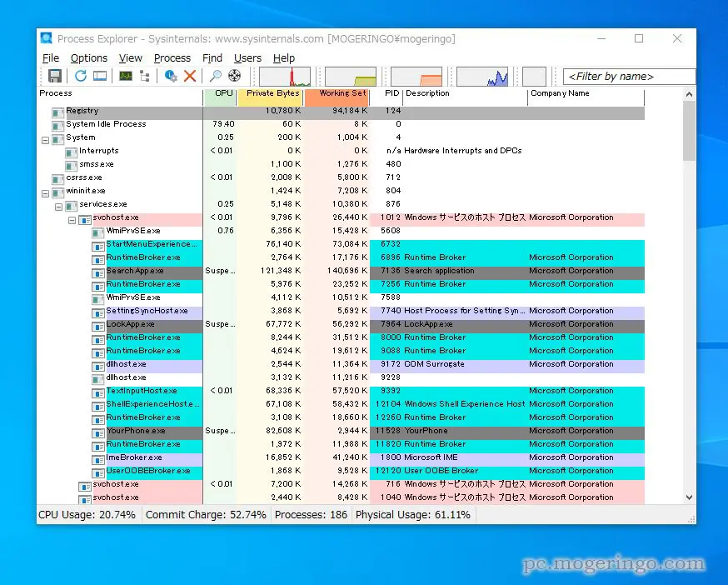The image size is (728, 585).
Task: Click the ImeBroker.exe process icon
Action: (98, 460)
